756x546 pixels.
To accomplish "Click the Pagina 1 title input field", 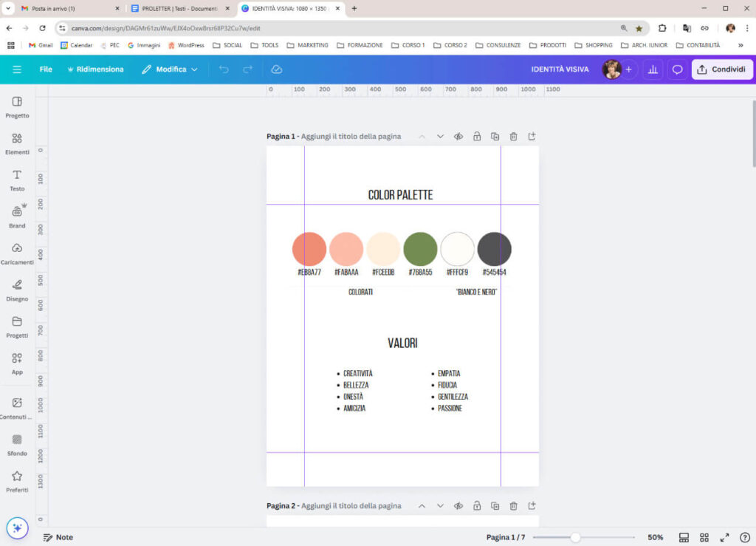I will coord(351,137).
